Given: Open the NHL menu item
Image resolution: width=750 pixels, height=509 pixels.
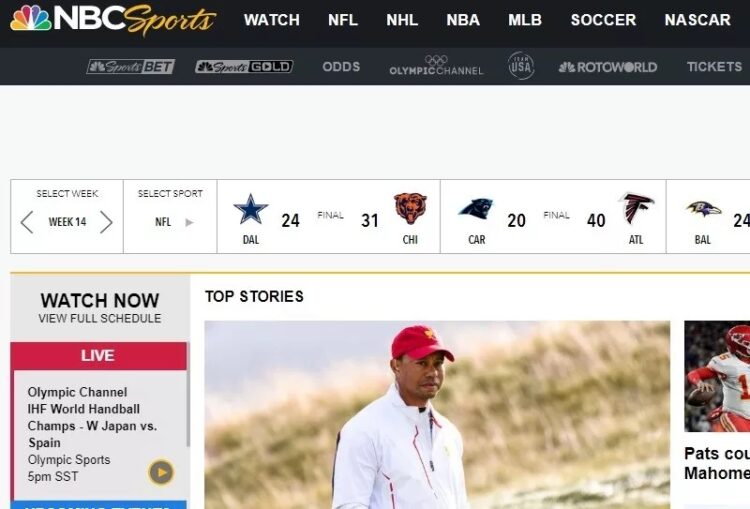Looking at the screenshot, I should tap(402, 20).
